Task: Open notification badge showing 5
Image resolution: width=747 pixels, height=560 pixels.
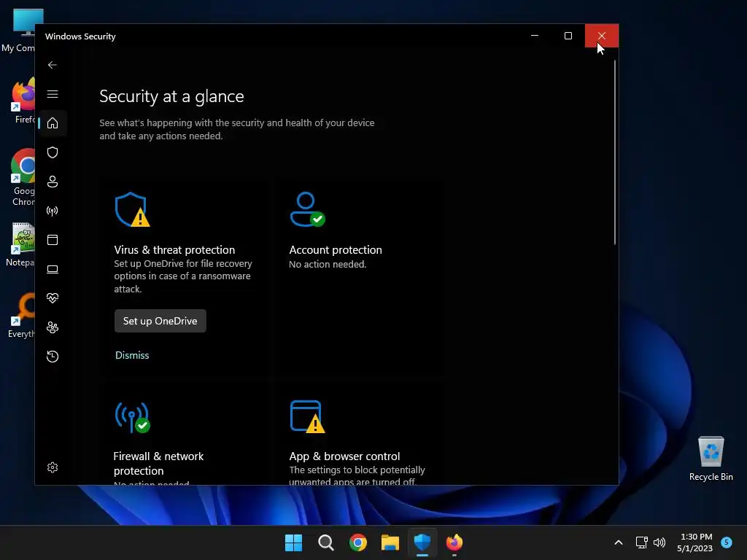Action: (x=727, y=542)
